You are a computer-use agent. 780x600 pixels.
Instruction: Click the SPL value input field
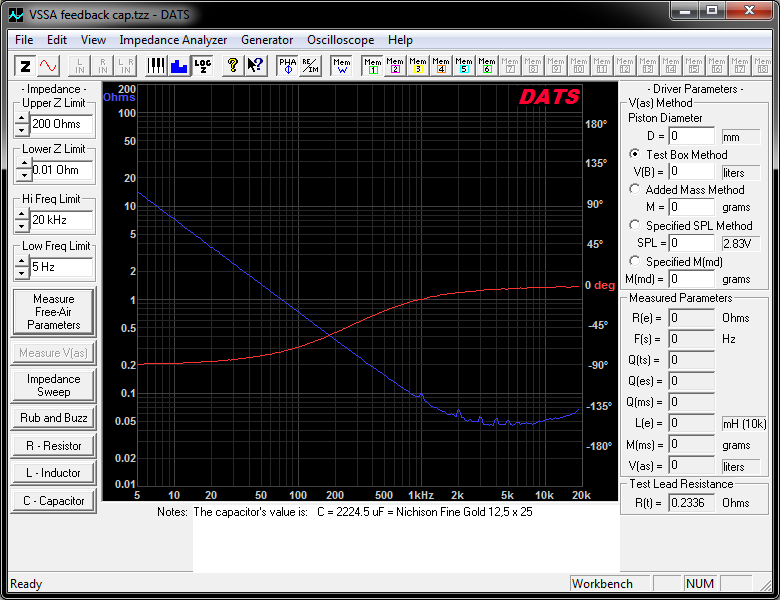click(x=691, y=243)
